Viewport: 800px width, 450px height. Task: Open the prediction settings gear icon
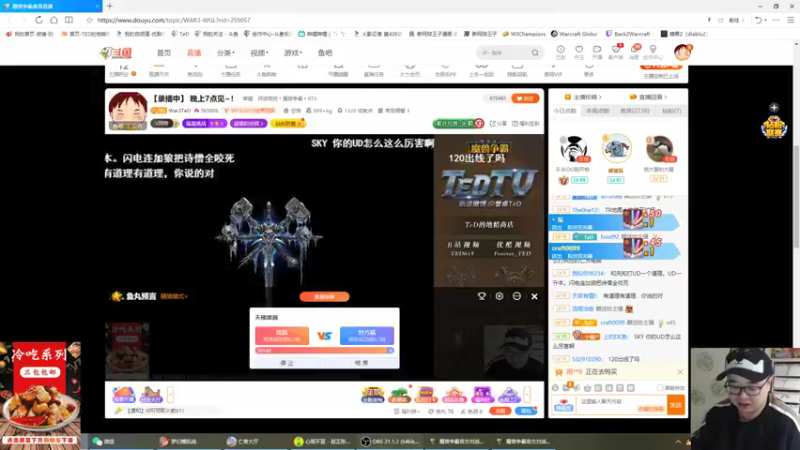pos(499,296)
